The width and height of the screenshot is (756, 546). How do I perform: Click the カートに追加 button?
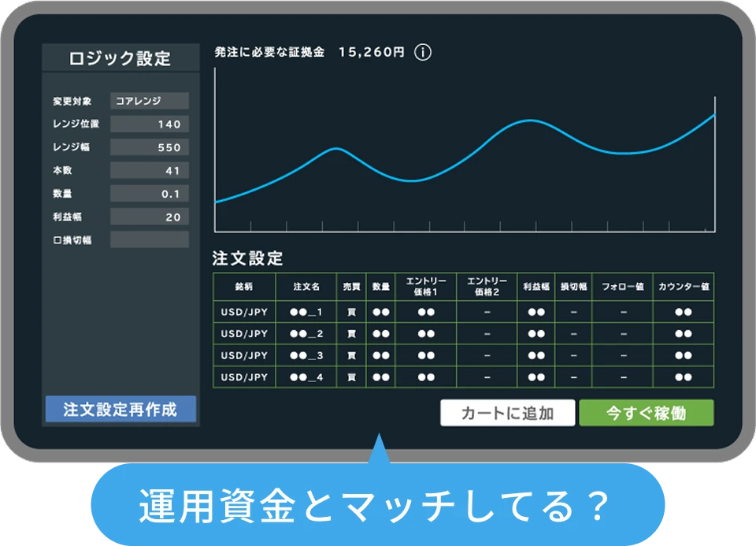click(x=508, y=413)
